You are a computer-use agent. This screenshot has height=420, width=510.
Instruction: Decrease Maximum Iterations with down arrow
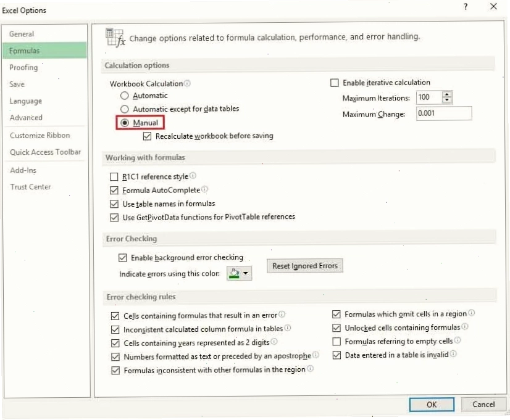click(447, 100)
